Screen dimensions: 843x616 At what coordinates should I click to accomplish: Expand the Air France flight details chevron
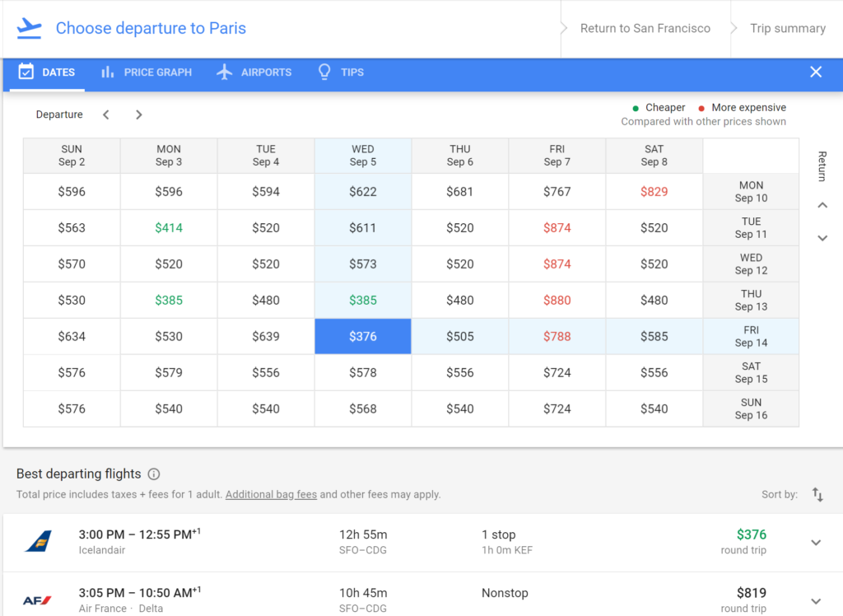(816, 600)
